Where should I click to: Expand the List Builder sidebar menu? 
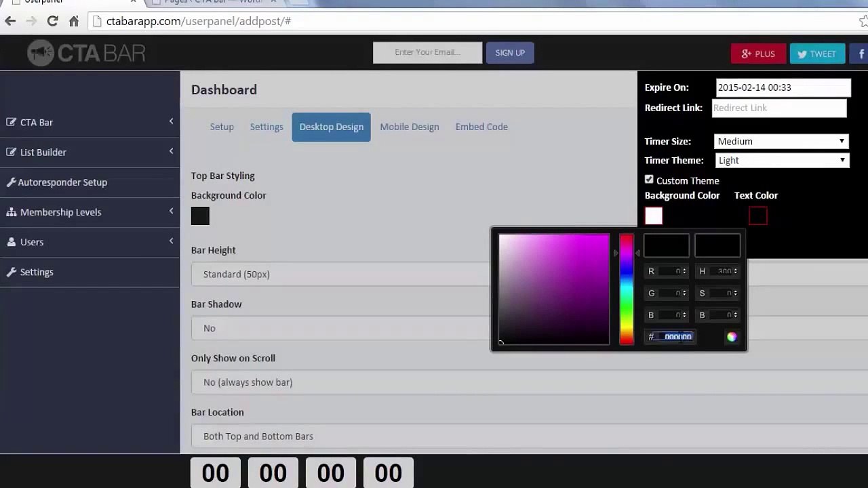(171, 151)
